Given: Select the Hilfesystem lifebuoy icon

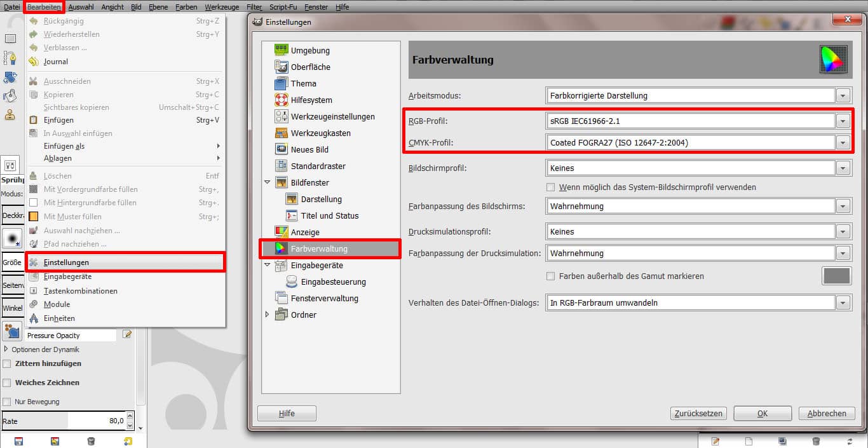Looking at the screenshot, I should [x=281, y=100].
